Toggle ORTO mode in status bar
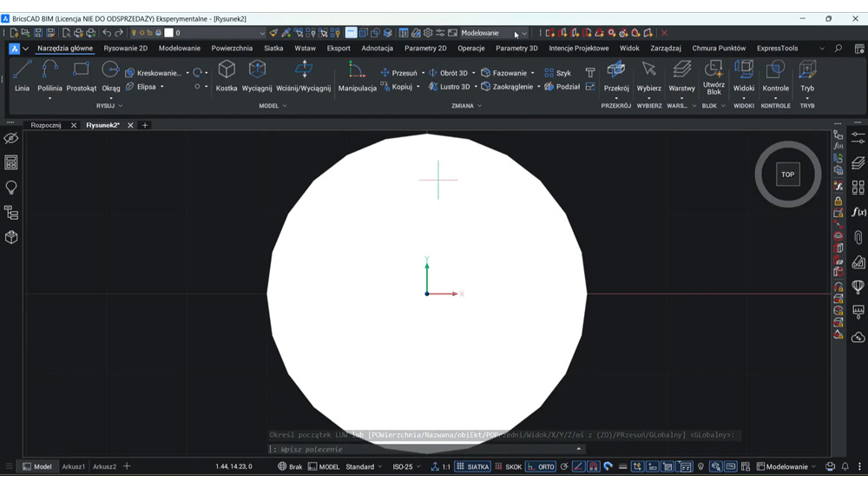Viewport: 868px width, 488px height. pos(540,466)
